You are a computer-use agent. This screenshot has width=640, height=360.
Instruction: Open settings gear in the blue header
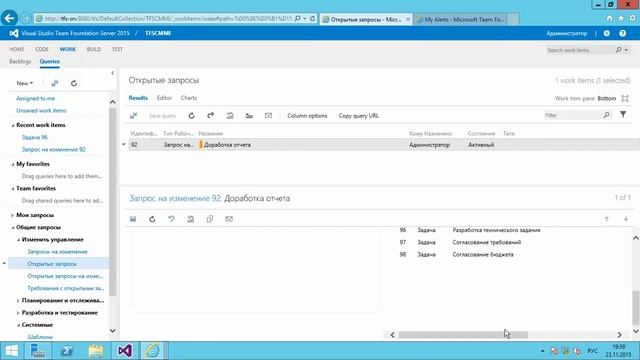(x=607, y=33)
